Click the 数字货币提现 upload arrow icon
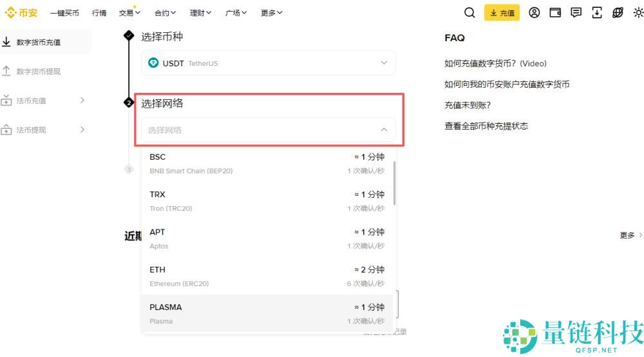 pos(6,71)
